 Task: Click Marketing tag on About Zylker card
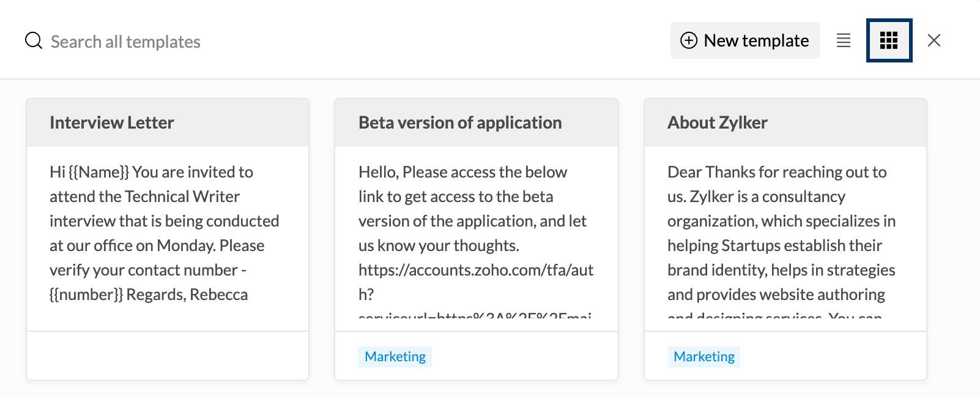pyautogui.click(x=703, y=356)
